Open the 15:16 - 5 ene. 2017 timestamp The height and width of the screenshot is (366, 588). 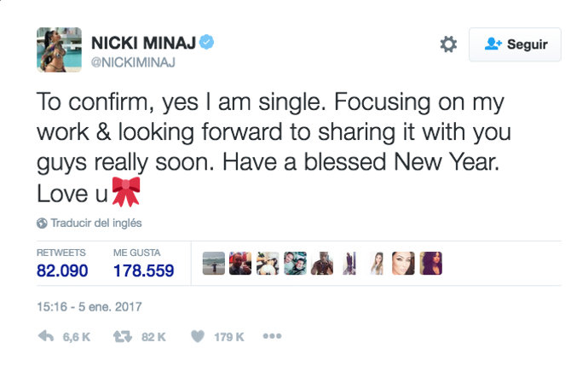pos(89,305)
